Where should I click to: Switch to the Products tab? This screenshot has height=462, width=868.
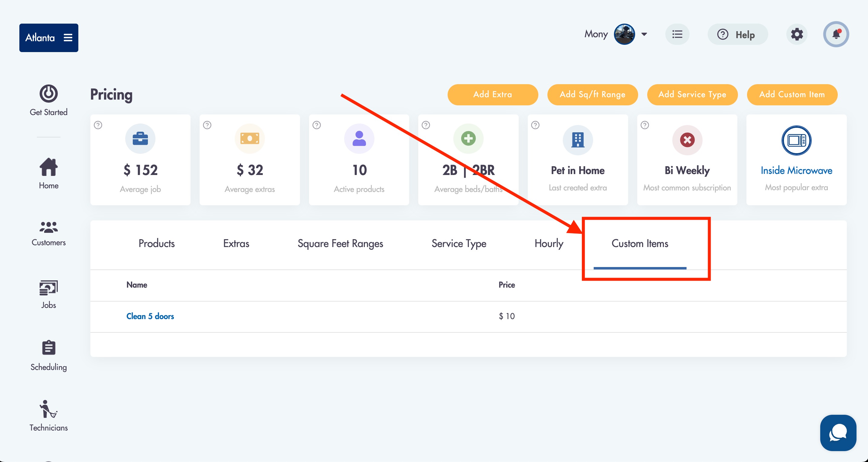click(157, 243)
